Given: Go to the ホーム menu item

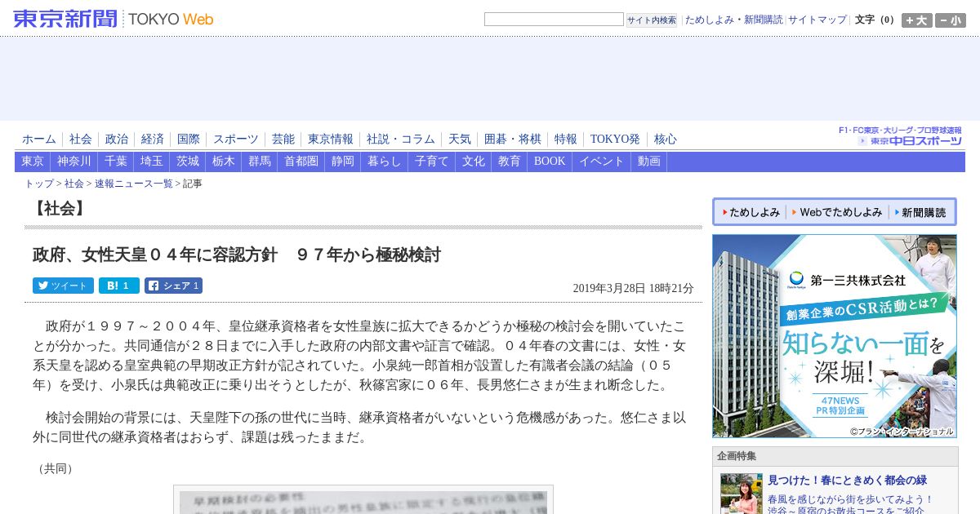Looking at the screenshot, I should [39, 140].
